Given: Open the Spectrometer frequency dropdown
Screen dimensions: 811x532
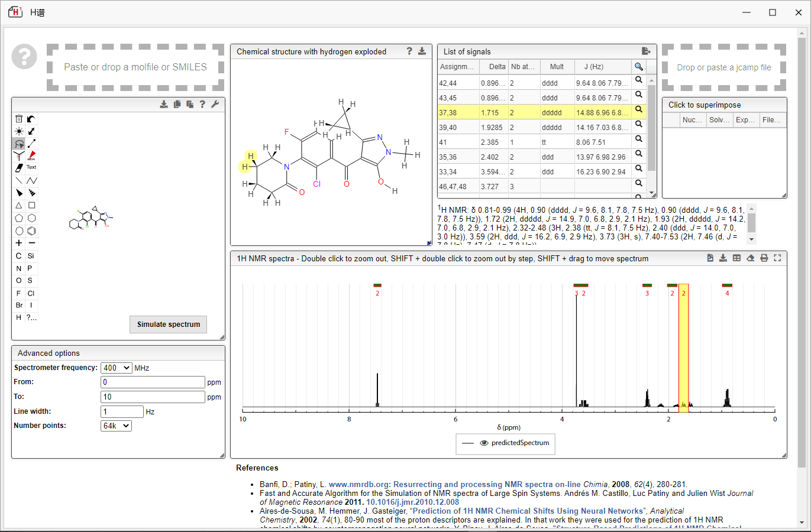Looking at the screenshot, I should [116, 368].
